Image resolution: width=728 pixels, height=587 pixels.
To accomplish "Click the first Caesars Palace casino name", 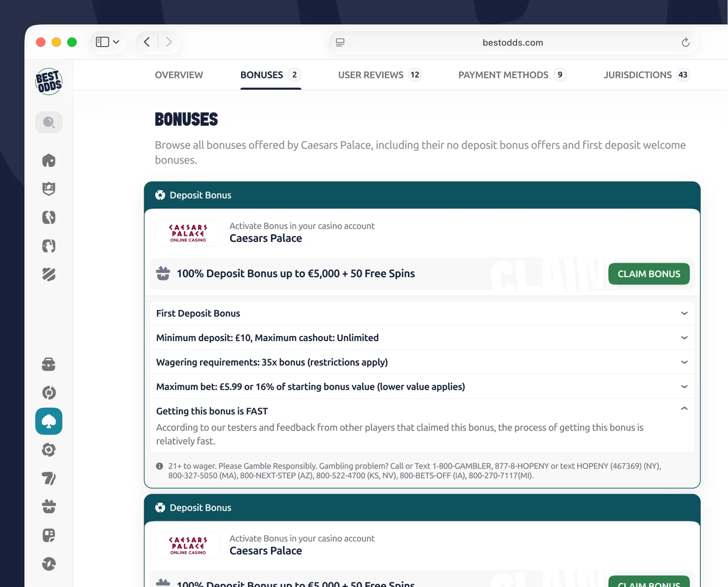I will tap(266, 238).
